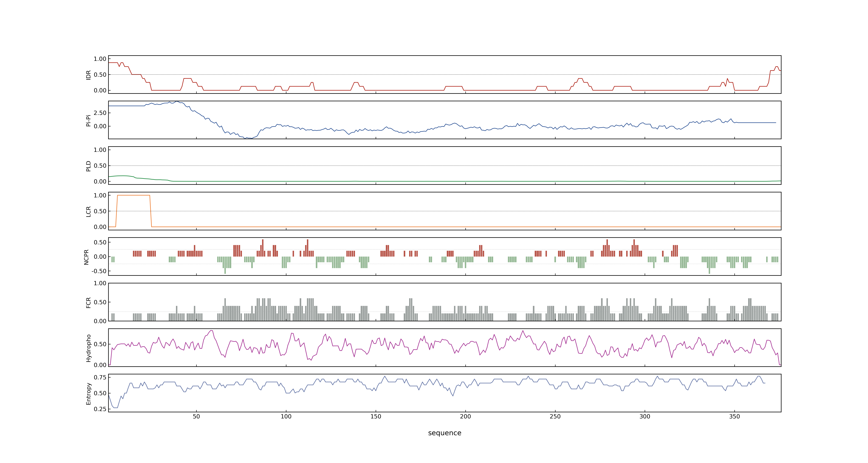Click x-axis tick label 50
Viewport: 868px width, 463px height.
(196, 416)
